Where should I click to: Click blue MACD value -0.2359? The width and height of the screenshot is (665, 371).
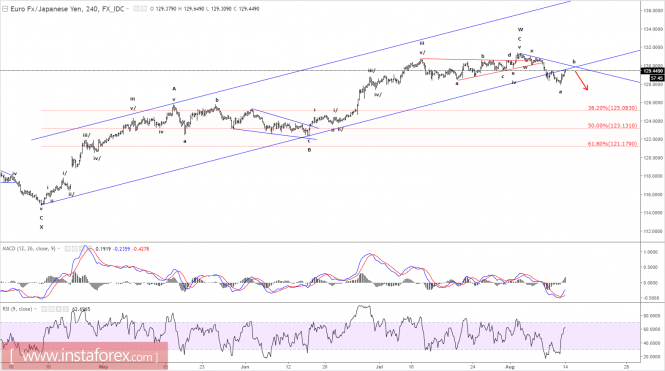click(x=122, y=249)
